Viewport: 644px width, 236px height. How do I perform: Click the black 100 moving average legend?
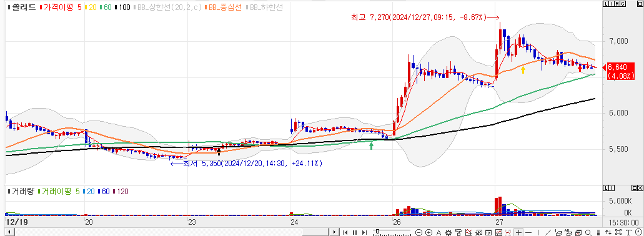(x=122, y=7)
